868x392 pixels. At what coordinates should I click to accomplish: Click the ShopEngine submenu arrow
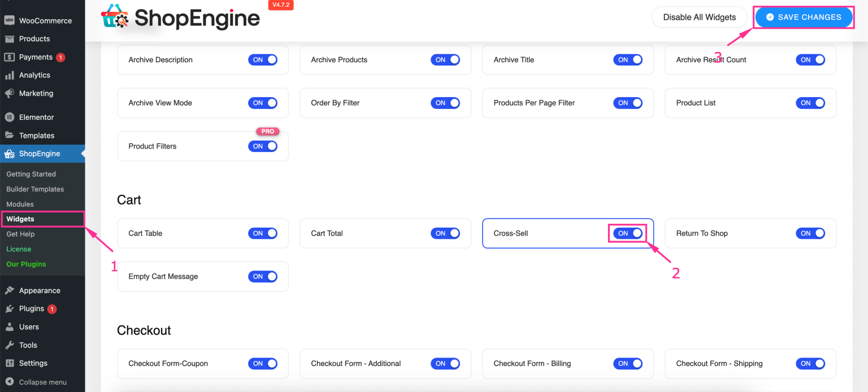coord(83,153)
